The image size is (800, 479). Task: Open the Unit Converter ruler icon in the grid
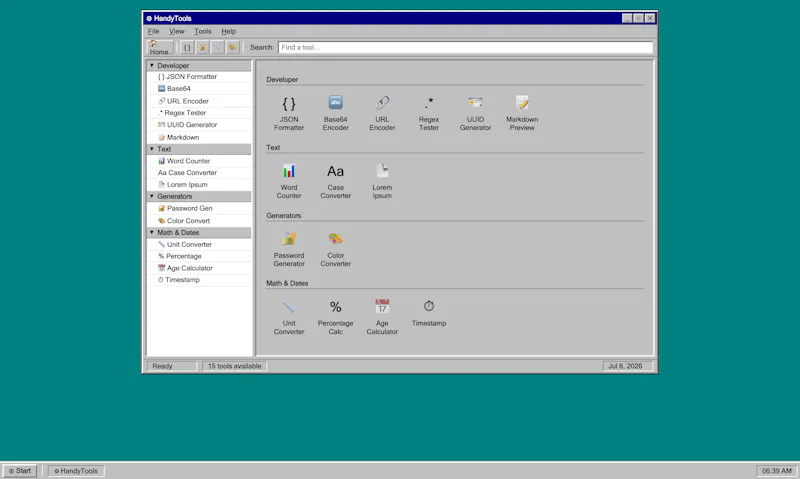coord(289,317)
